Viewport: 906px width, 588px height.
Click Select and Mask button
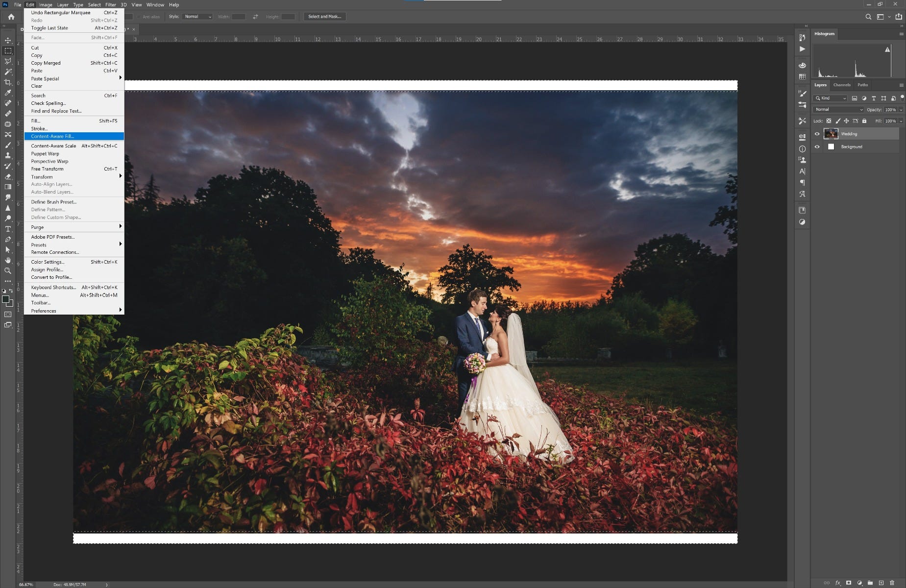[x=324, y=17]
